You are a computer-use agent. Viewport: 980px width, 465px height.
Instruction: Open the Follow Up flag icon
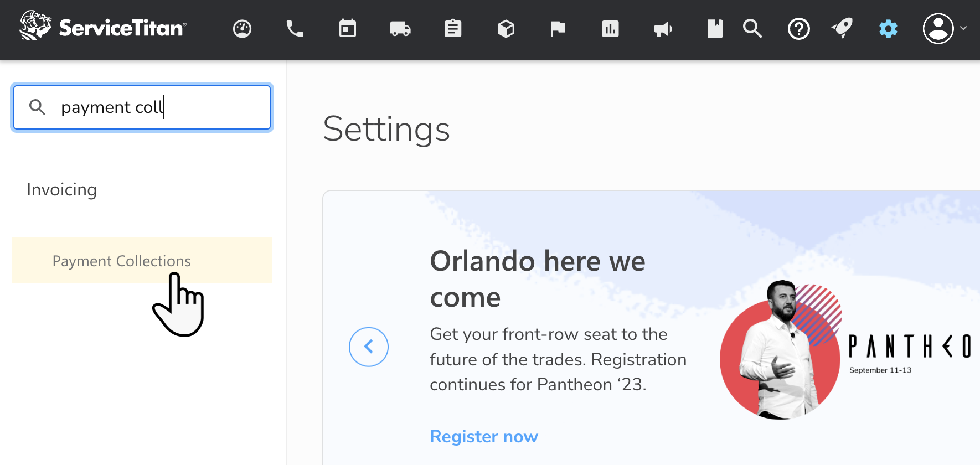pos(558,29)
